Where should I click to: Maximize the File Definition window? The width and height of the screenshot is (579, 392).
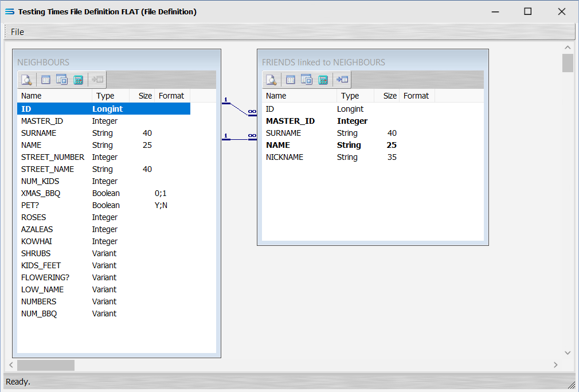[528, 11]
